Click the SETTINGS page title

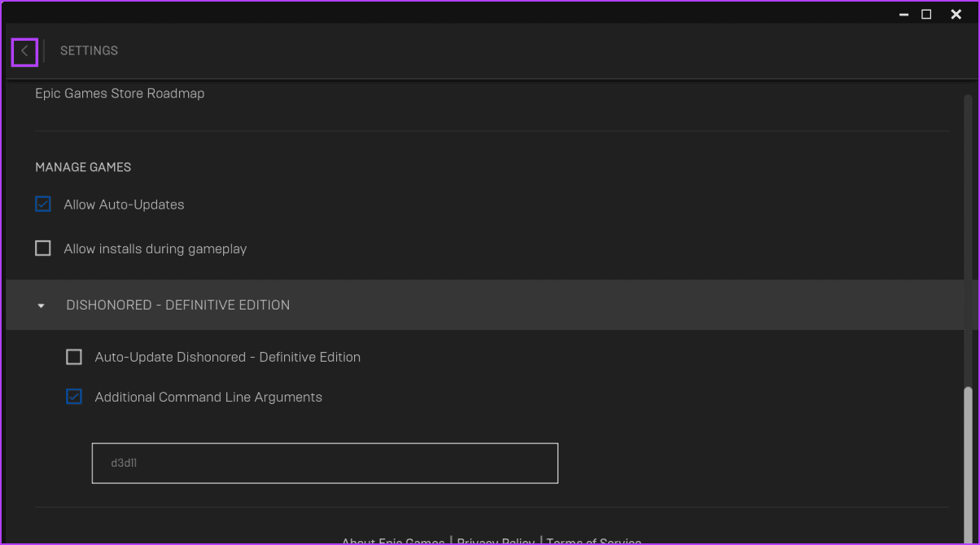pos(89,51)
